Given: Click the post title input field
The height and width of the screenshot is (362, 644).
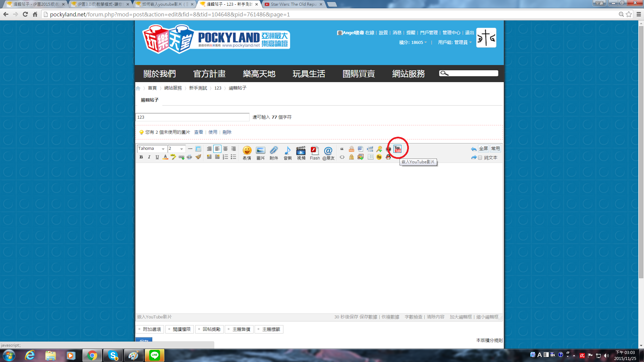Looking at the screenshot, I should point(192,117).
